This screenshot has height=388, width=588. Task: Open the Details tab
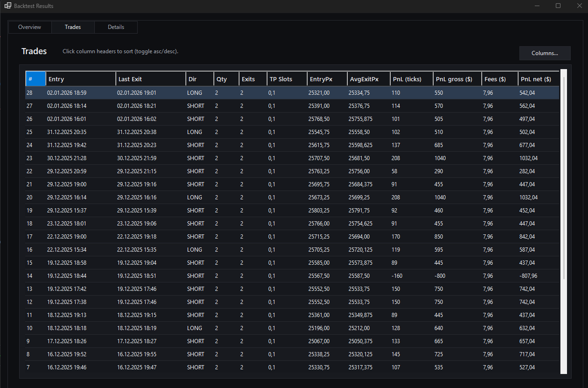point(116,27)
